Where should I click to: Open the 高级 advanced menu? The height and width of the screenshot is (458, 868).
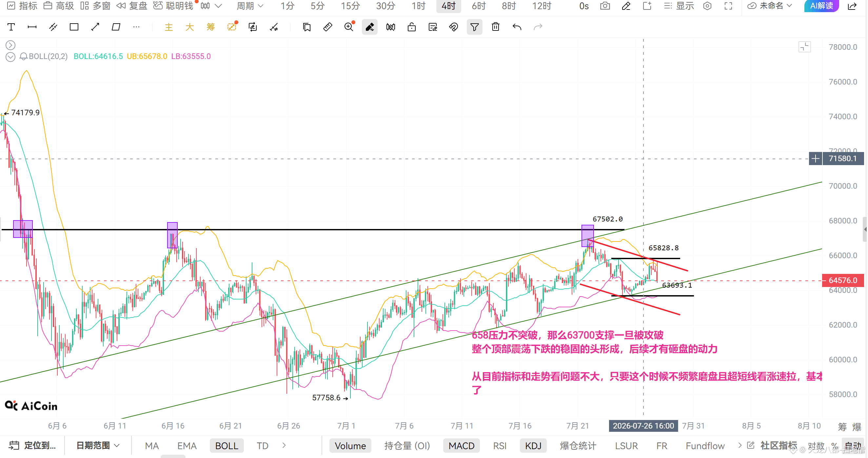pyautogui.click(x=59, y=6)
